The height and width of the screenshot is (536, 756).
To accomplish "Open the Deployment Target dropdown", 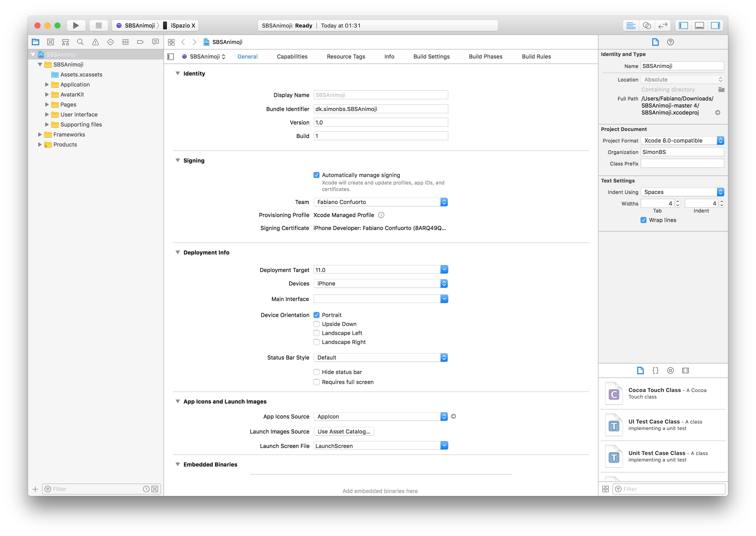I will [444, 270].
